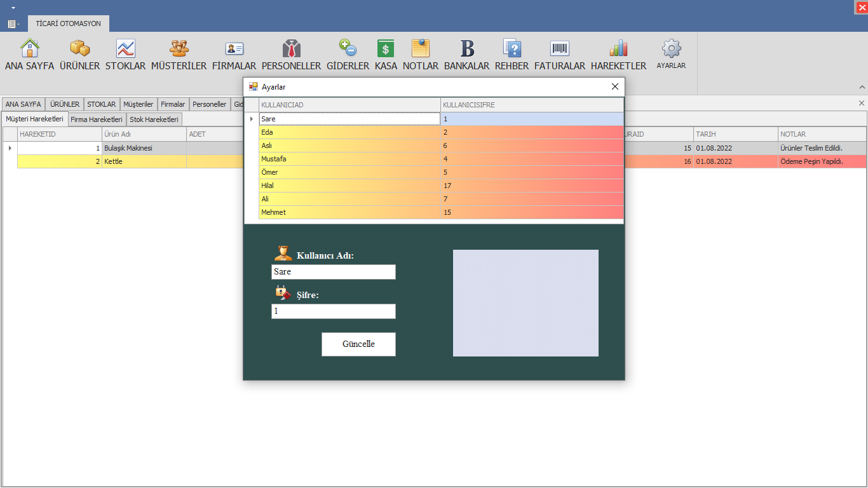This screenshot has height=488, width=868.
Task: Collapse the ribbon with the chevron
Action: tap(862, 87)
